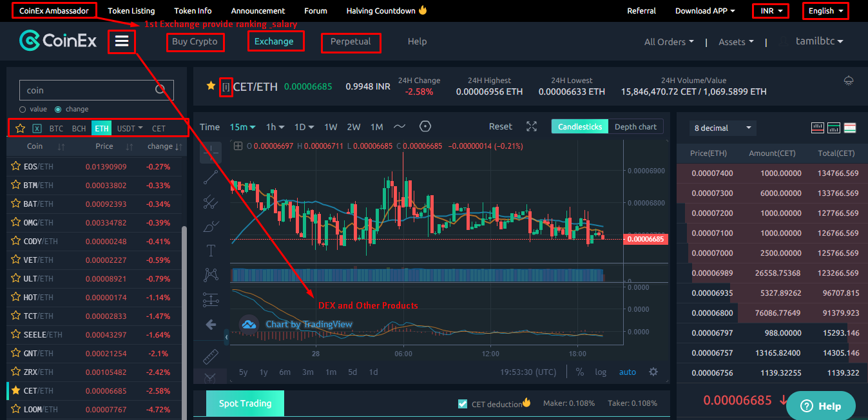This screenshot has height=420, width=868.
Task: Favorite the EOS/ETH pair star
Action: click(x=15, y=166)
